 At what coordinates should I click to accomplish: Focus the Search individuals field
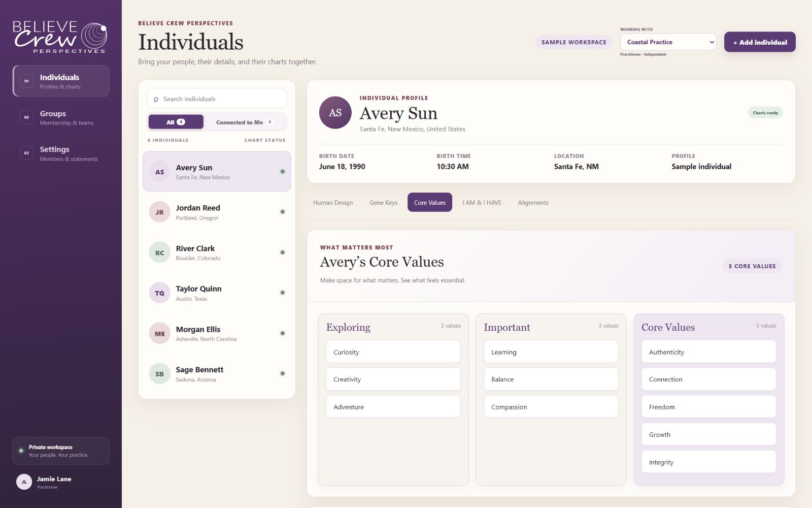point(217,99)
